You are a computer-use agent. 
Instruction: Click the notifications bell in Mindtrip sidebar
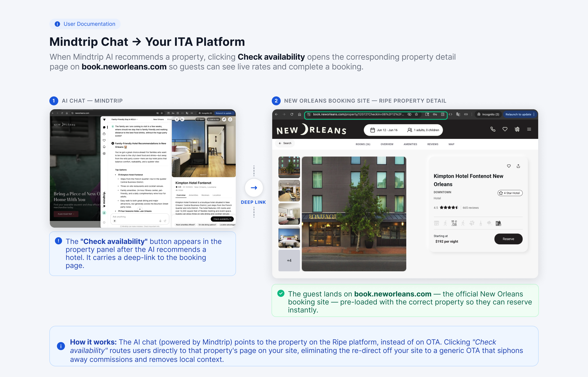(104, 147)
